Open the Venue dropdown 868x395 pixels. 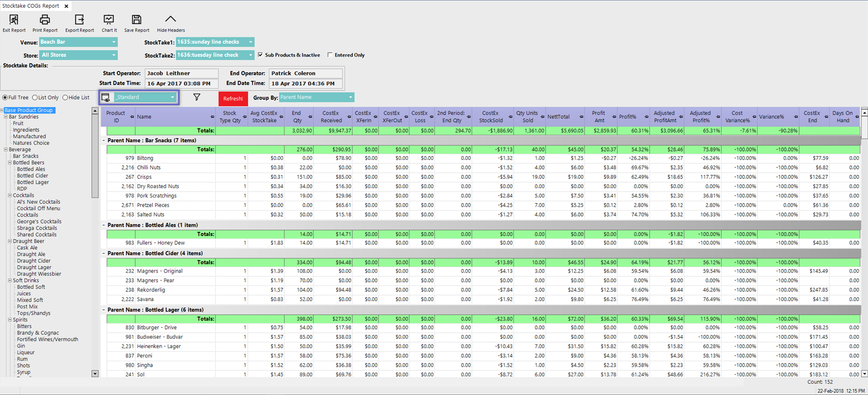pos(114,42)
